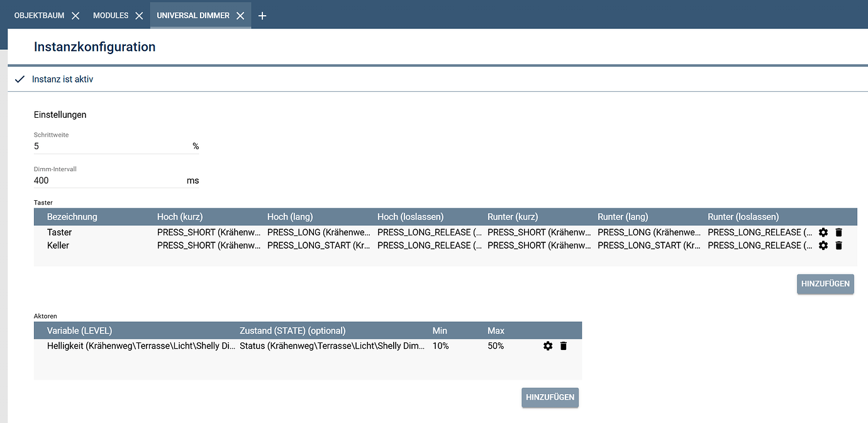Close the MODULES tab
Image resolution: width=868 pixels, height=423 pixels.
pos(140,15)
